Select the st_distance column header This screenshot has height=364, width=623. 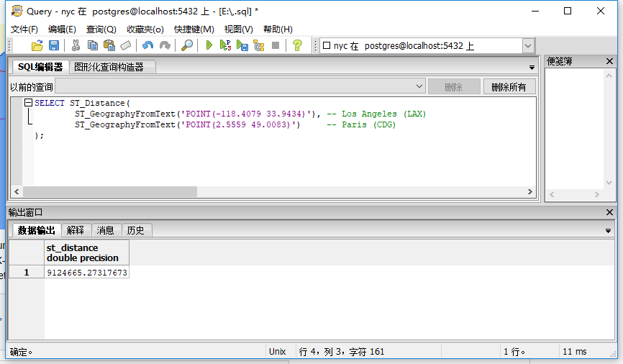click(x=86, y=252)
